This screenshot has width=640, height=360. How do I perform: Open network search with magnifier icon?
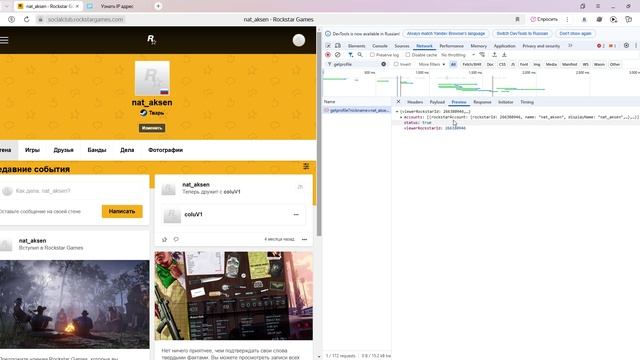coord(360,55)
